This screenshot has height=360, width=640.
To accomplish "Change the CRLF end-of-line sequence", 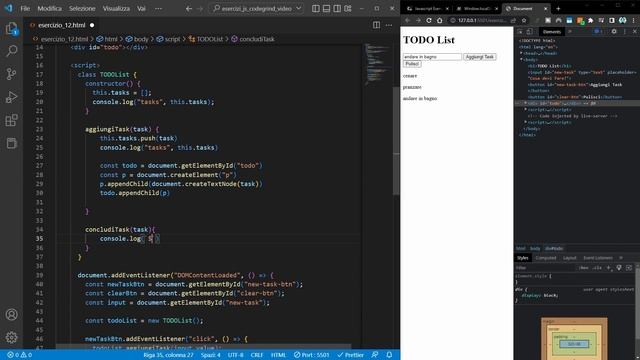I will (257, 355).
